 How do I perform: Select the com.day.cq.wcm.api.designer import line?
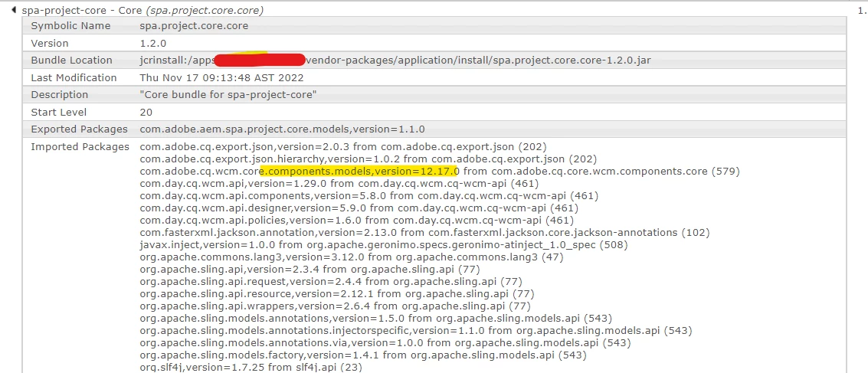359,208
